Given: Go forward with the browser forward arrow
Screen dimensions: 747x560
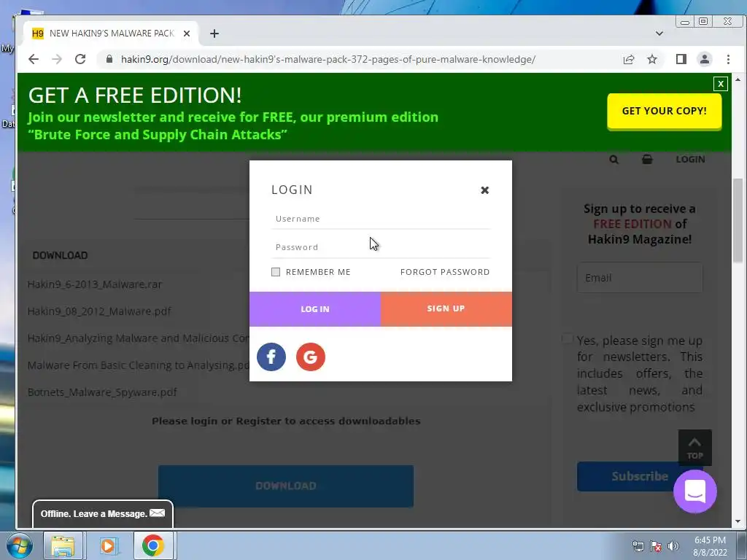Looking at the screenshot, I should pyautogui.click(x=57, y=59).
